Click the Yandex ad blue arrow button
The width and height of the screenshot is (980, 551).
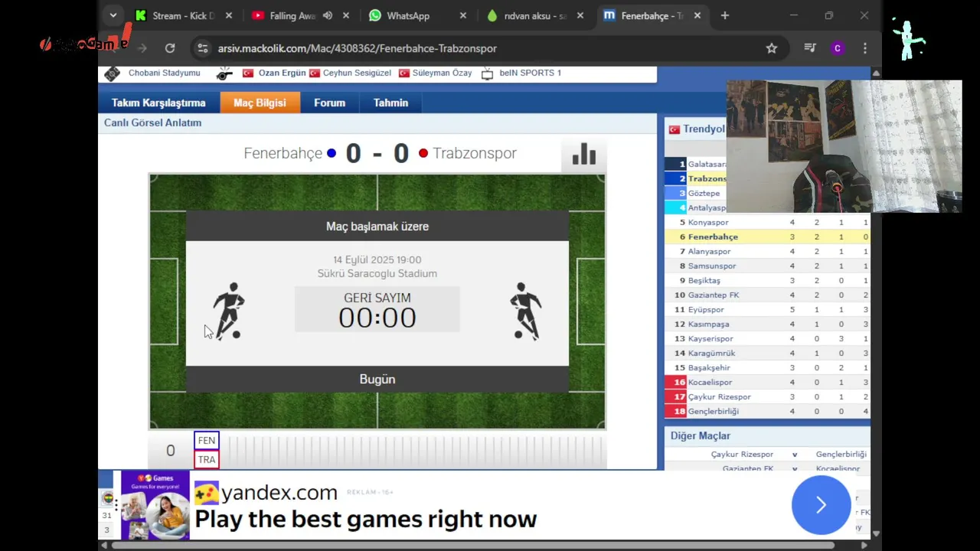tap(821, 505)
